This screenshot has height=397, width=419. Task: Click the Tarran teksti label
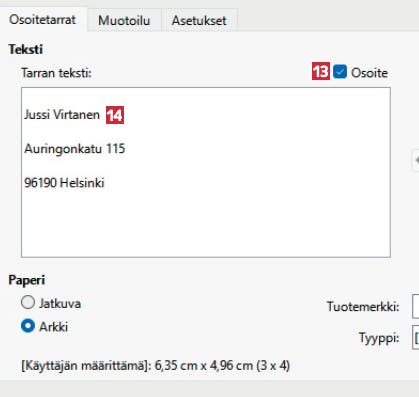pyautogui.click(x=56, y=72)
